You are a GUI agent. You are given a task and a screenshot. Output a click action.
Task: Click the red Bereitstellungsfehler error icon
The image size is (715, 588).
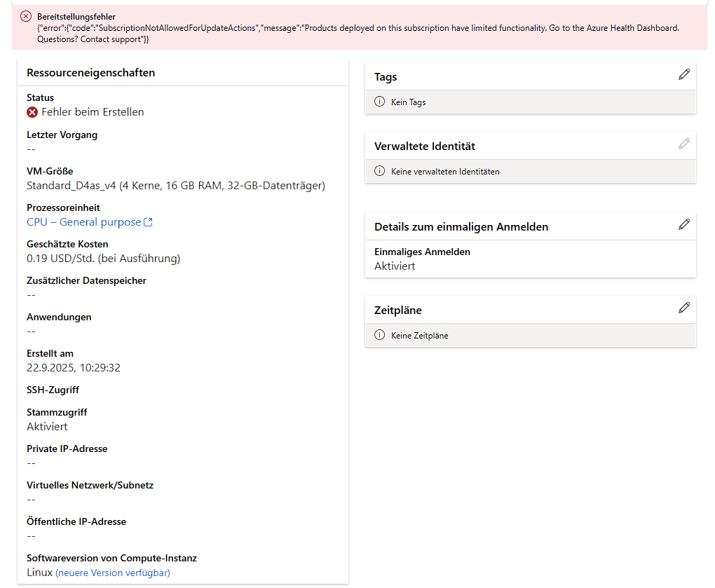pyautogui.click(x=26, y=16)
